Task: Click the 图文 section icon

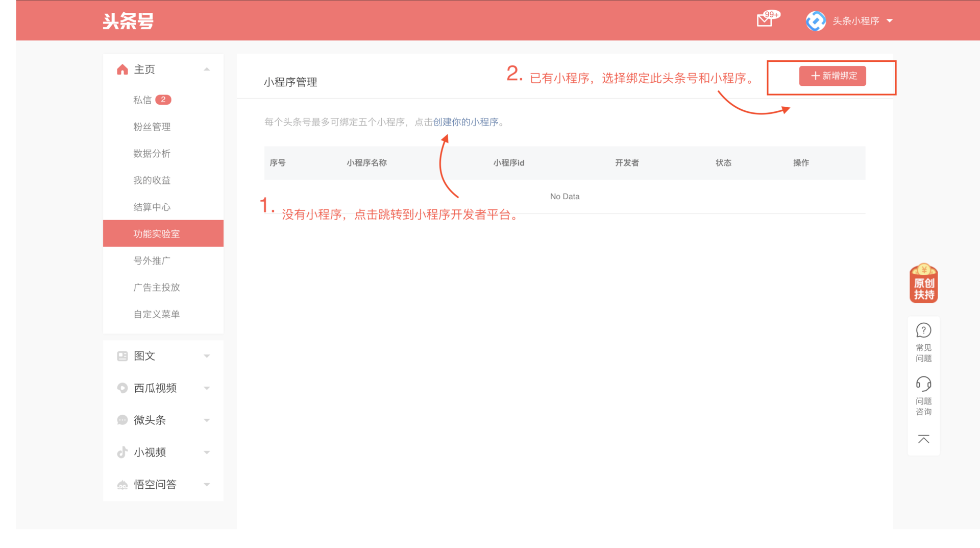Action: (122, 356)
